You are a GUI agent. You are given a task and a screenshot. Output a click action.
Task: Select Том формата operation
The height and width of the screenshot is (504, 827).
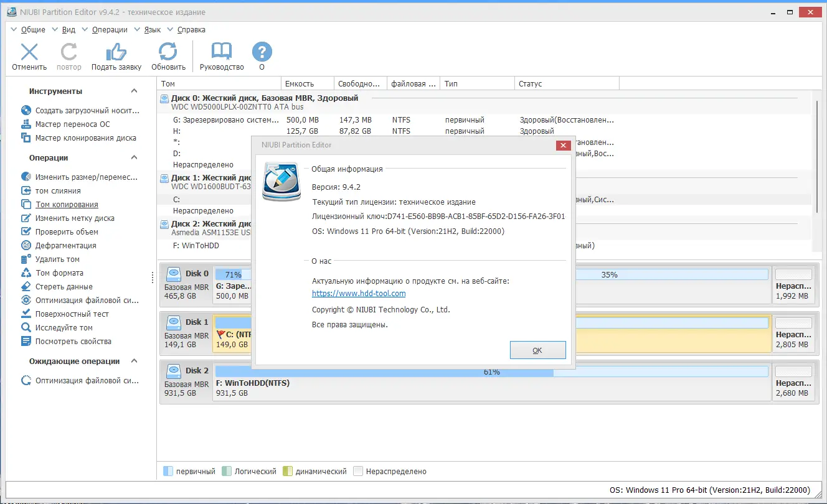(52, 273)
